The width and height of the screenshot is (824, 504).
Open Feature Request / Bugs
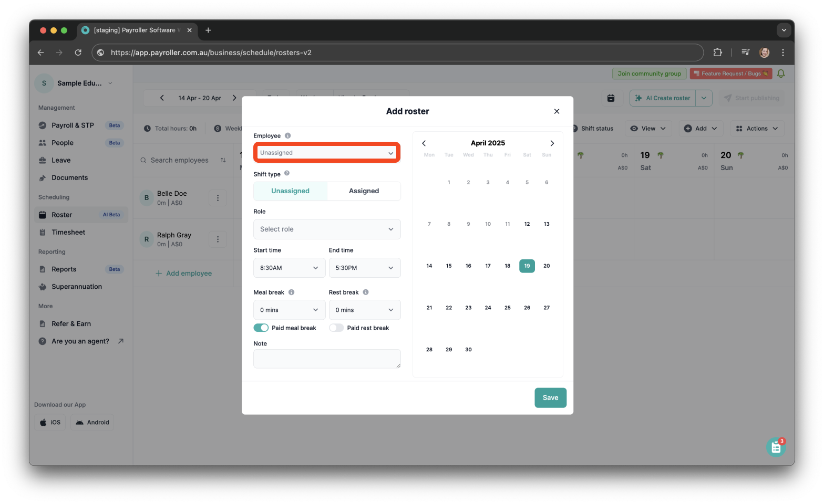[731, 73]
